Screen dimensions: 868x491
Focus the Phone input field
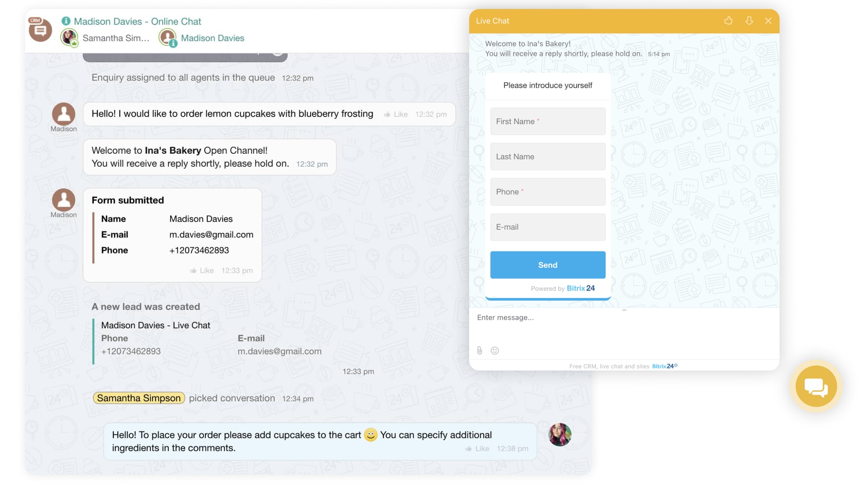click(x=547, y=192)
